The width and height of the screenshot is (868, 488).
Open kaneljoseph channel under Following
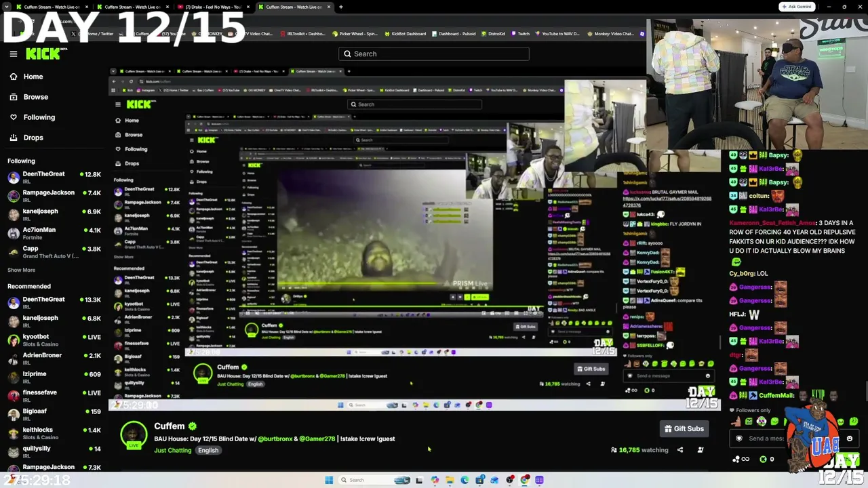[x=54, y=215]
